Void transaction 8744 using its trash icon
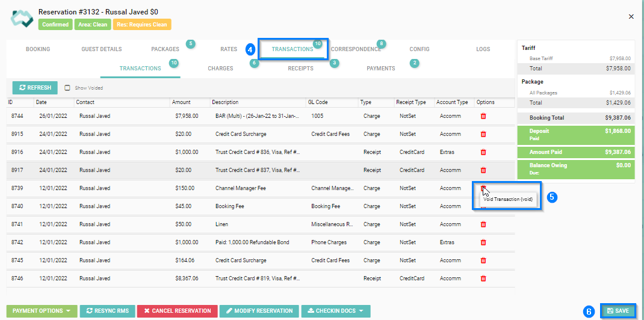Image resolution: width=644 pixels, height=320 pixels. [x=483, y=116]
